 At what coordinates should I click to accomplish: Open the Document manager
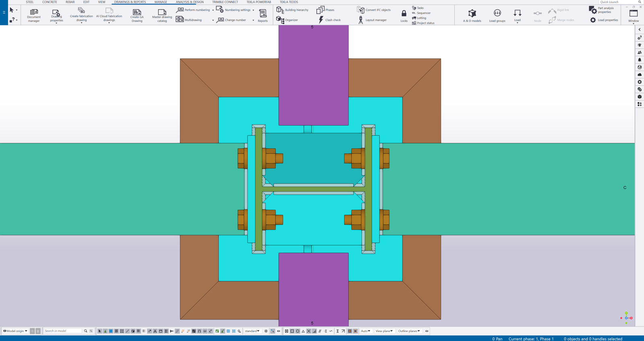[x=34, y=15]
